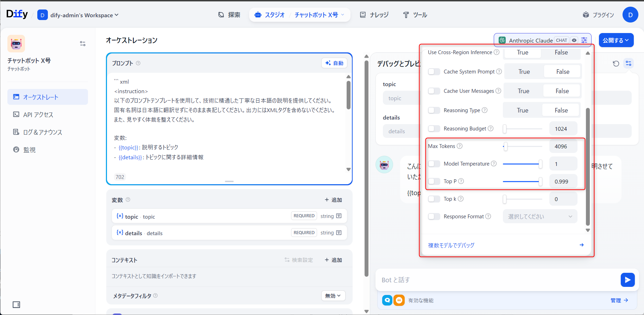Image resolution: width=644 pixels, height=315 pixels.
Task: Enable the Model Temperature toggle
Action: tap(434, 164)
